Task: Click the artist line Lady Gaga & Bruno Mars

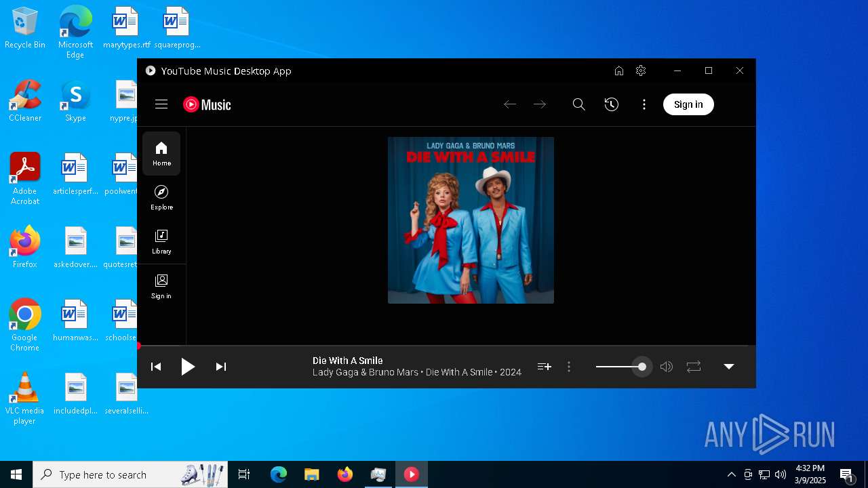Action: 365,372
